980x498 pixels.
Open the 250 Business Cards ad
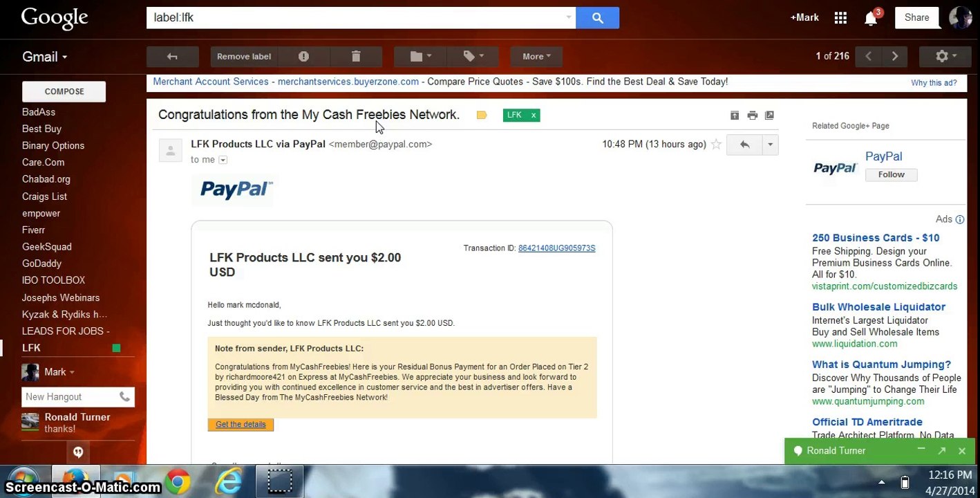tap(876, 238)
